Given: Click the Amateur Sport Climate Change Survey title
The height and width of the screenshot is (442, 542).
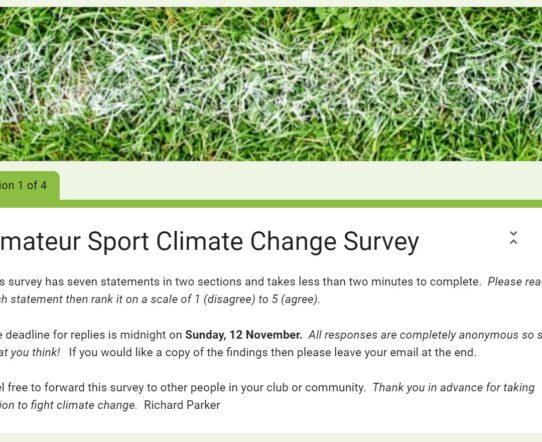Looking at the screenshot, I should [x=209, y=241].
